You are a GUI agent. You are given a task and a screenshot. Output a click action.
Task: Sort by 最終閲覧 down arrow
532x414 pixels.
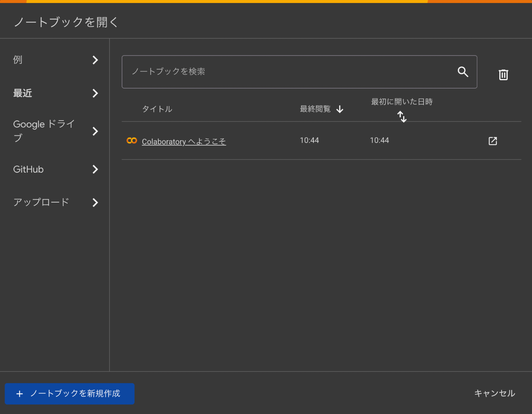(340, 109)
